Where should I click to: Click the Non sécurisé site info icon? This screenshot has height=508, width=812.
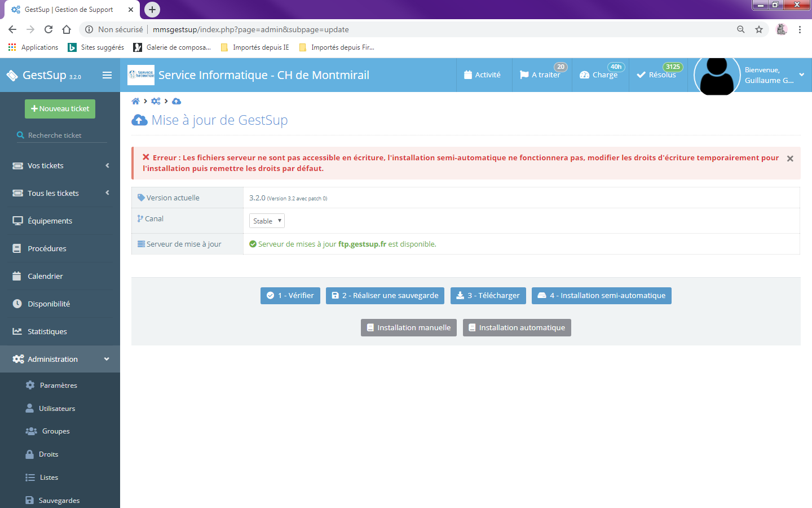click(89, 29)
